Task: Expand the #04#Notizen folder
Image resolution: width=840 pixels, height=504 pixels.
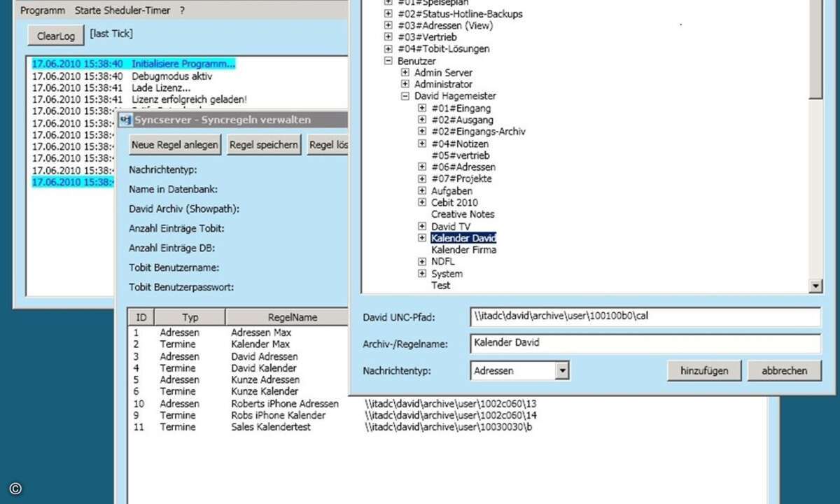Action: click(422, 143)
